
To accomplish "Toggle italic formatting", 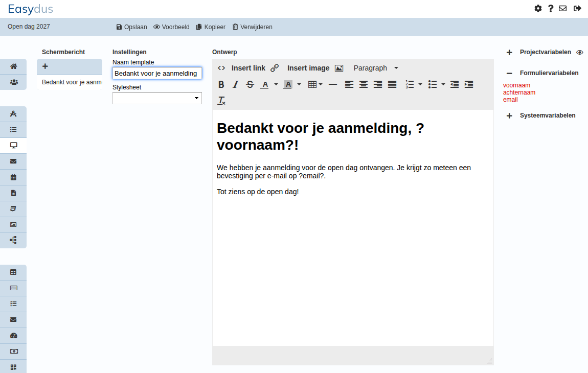I will point(236,85).
